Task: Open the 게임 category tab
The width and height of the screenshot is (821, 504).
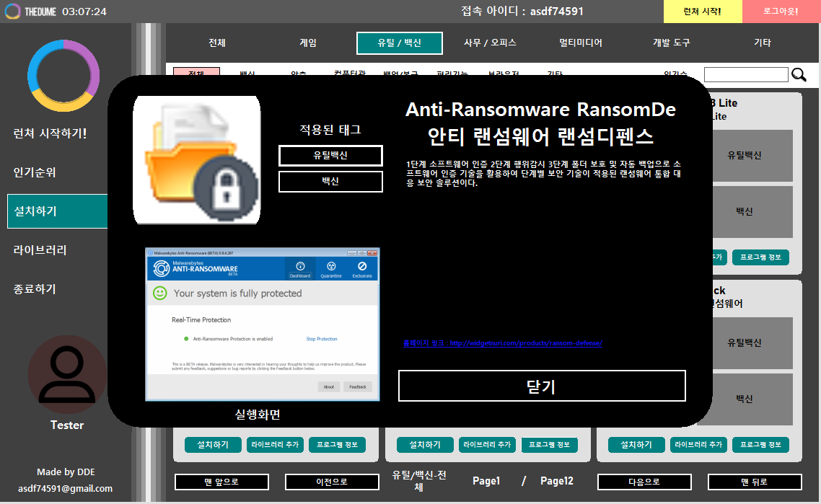Action: pos(308,43)
